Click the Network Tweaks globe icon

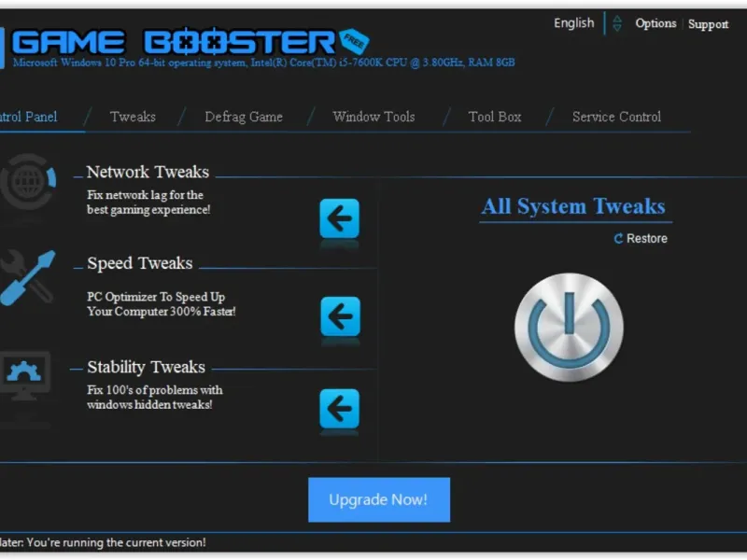pyautogui.click(x=28, y=181)
